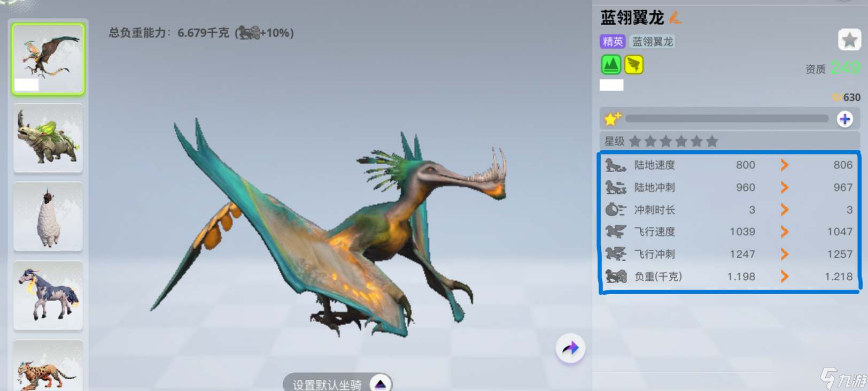Click the experience progress bar

coord(727,119)
